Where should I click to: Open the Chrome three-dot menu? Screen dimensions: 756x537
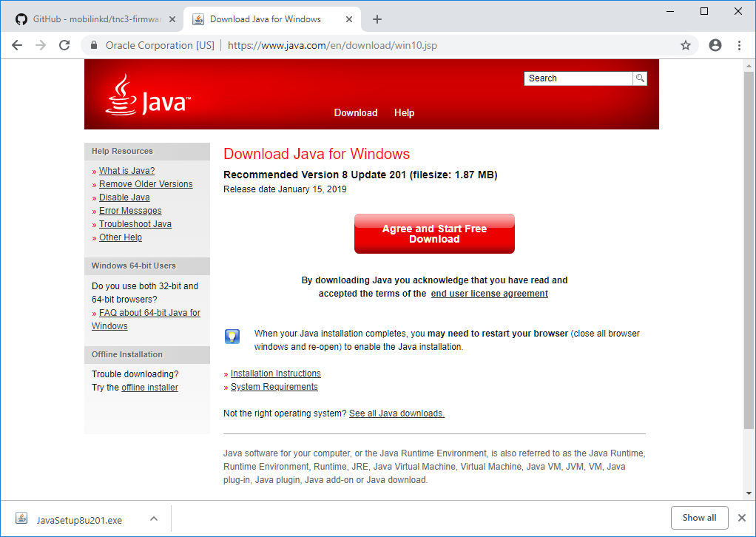pyautogui.click(x=739, y=45)
